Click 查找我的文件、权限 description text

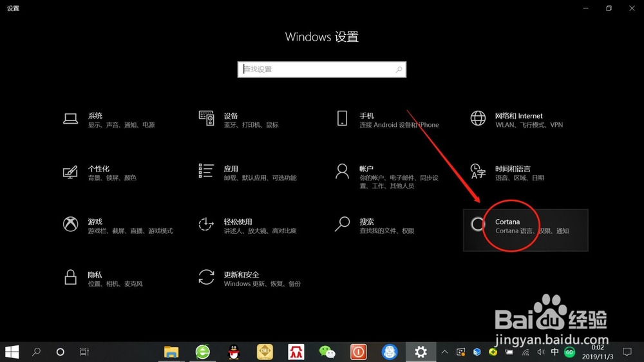click(x=387, y=231)
